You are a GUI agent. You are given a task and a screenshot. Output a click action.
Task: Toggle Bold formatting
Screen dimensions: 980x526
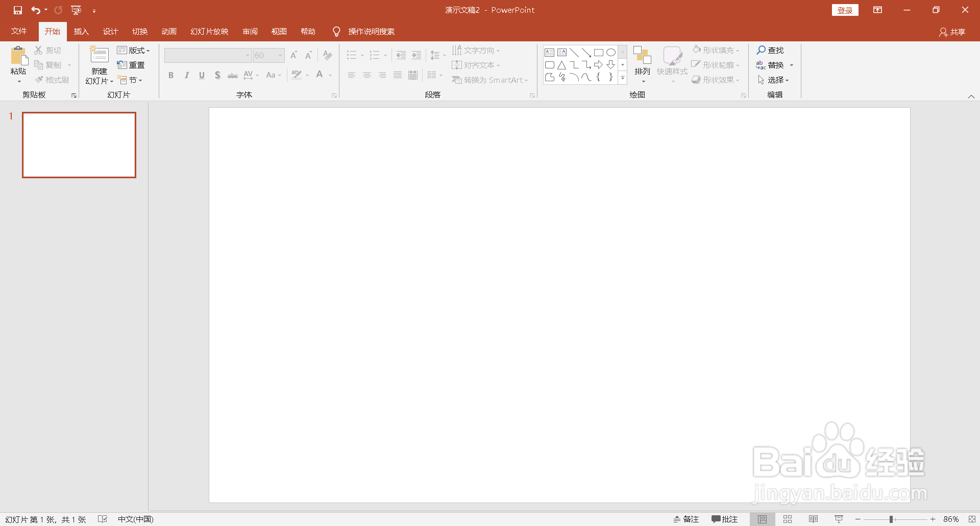coord(171,75)
